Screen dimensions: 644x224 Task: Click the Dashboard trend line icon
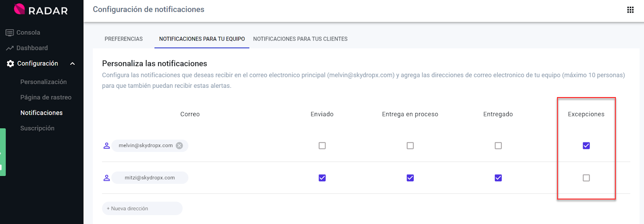click(10, 48)
